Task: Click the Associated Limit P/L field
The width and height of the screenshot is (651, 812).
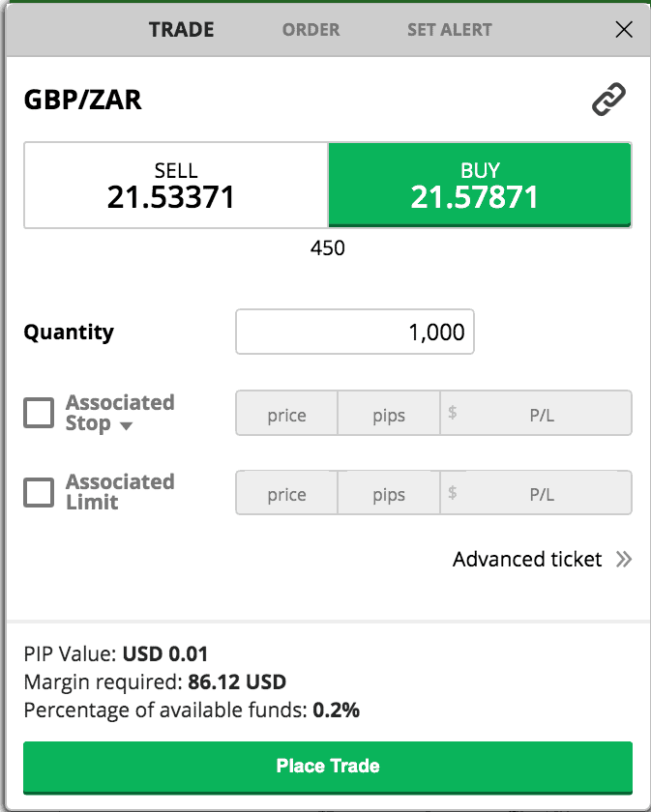Action: coord(536,492)
